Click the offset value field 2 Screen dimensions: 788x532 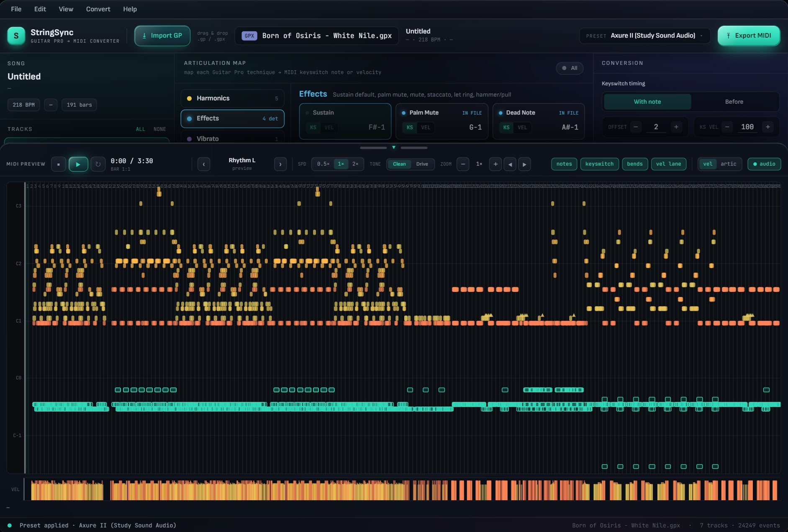pyautogui.click(x=656, y=127)
